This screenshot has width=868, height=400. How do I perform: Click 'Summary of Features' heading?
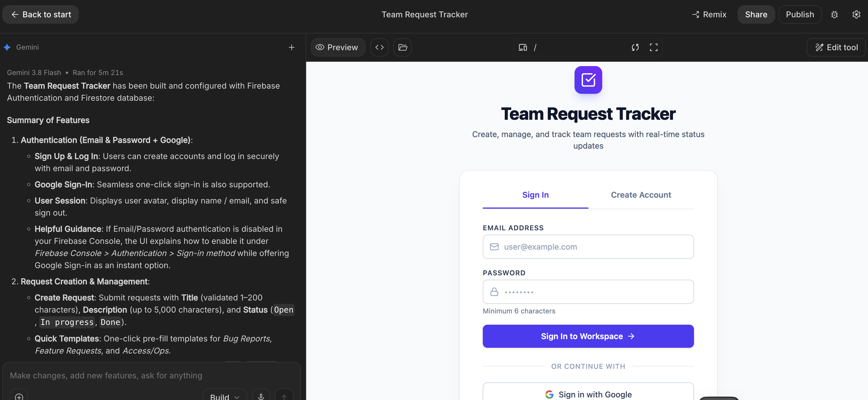[x=48, y=120]
